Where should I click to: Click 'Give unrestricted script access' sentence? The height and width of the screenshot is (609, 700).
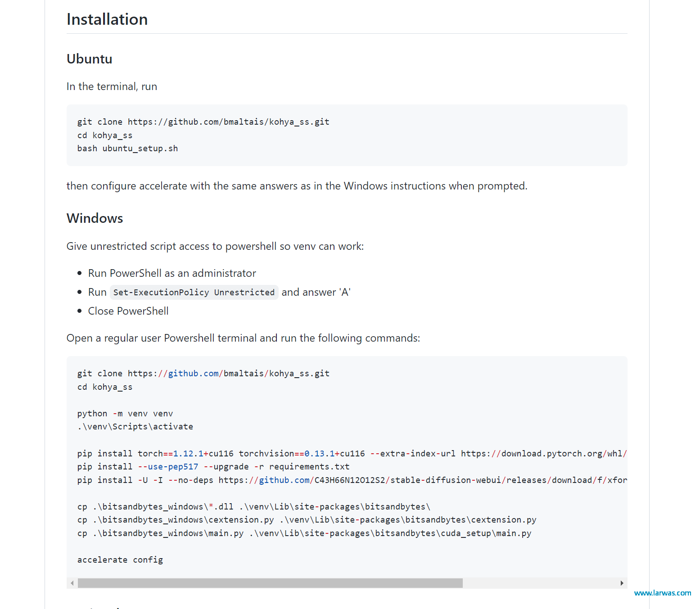tap(215, 246)
